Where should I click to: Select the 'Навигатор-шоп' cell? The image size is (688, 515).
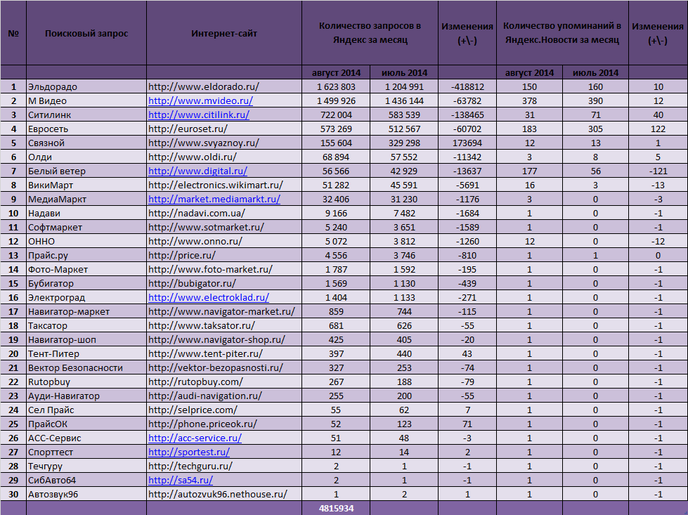[x=86, y=340]
